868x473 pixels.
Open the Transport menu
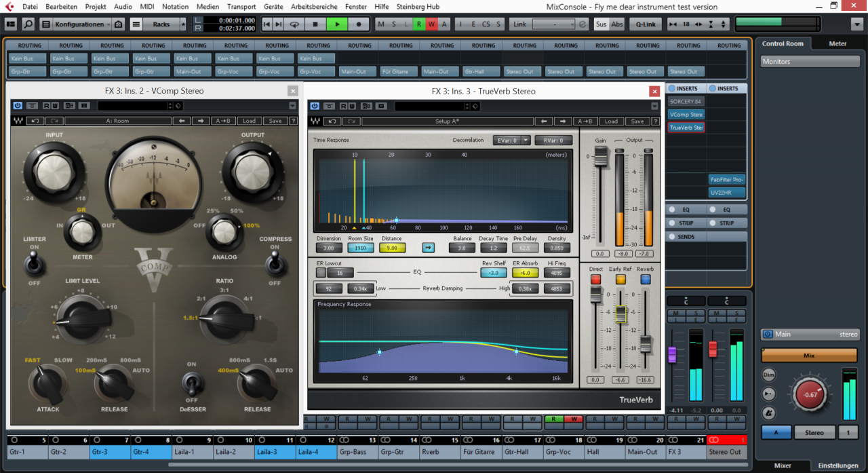pyautogui.click(x=241, y=7)
